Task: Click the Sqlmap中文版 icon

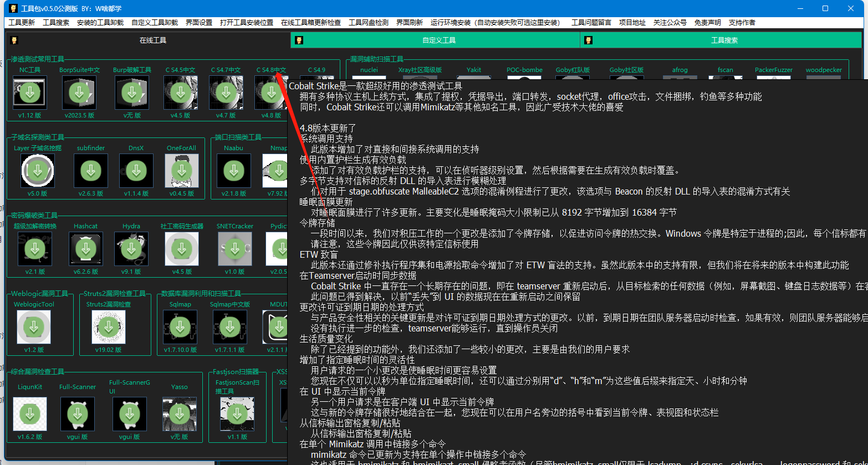Action: coord(230,327)
